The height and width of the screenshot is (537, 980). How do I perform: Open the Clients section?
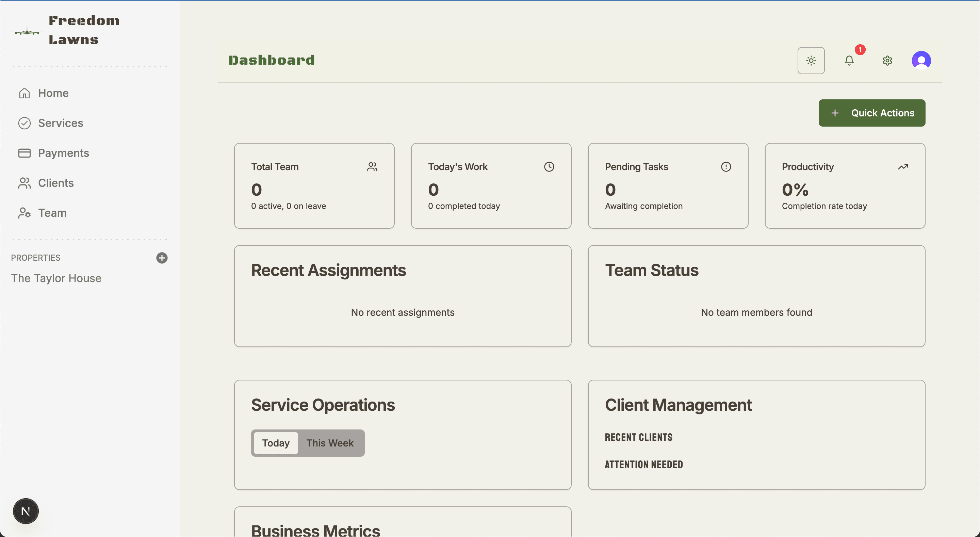point(55,183)
